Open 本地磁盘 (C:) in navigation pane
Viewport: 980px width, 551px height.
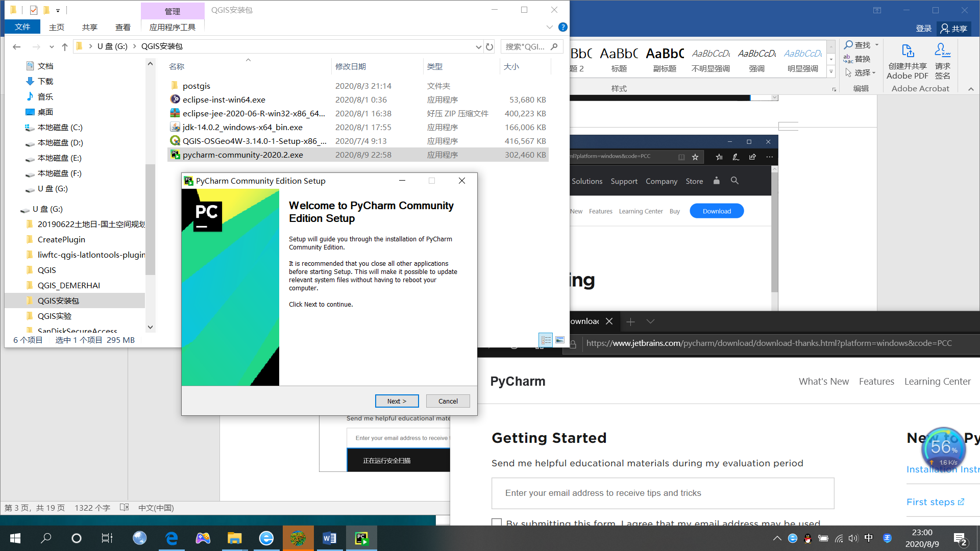pos(60,127)
